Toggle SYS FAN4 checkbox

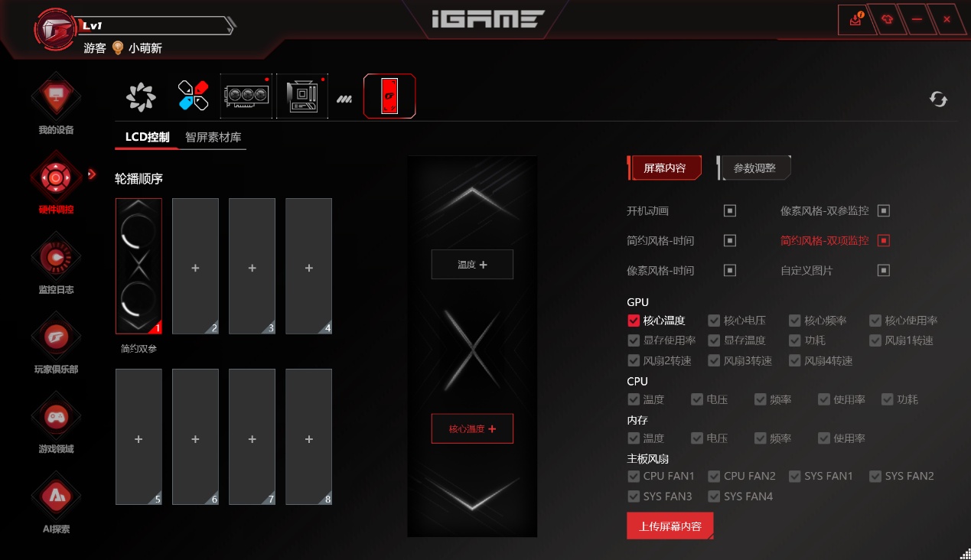pyautogui.click(x=714, y=497)
